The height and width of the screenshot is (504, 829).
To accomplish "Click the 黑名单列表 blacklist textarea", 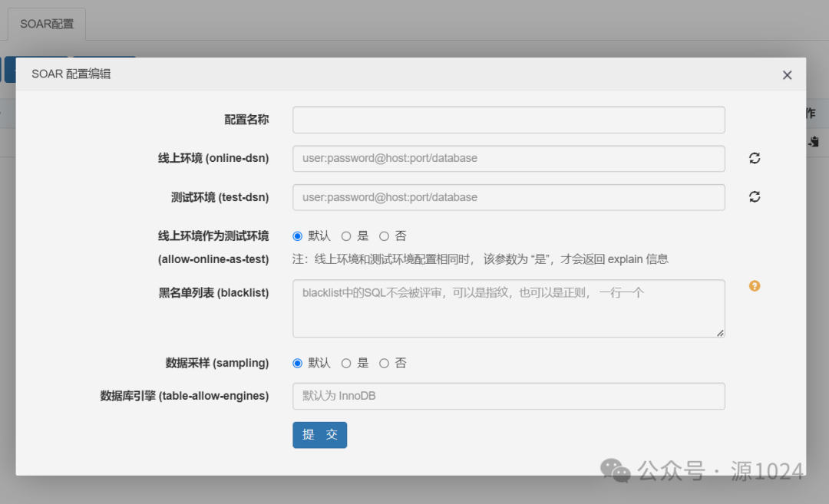I will pyautogui.click(x=509, y=308).
